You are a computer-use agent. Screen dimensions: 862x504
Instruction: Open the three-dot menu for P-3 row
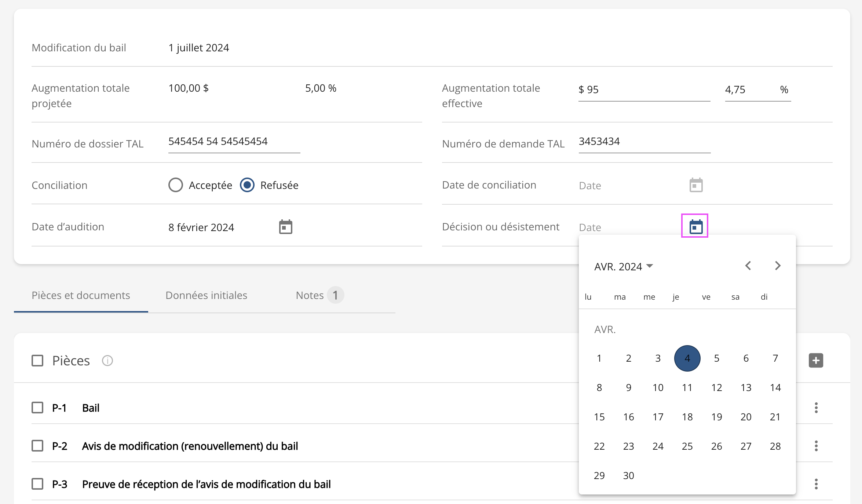click(x=816, y=484)
